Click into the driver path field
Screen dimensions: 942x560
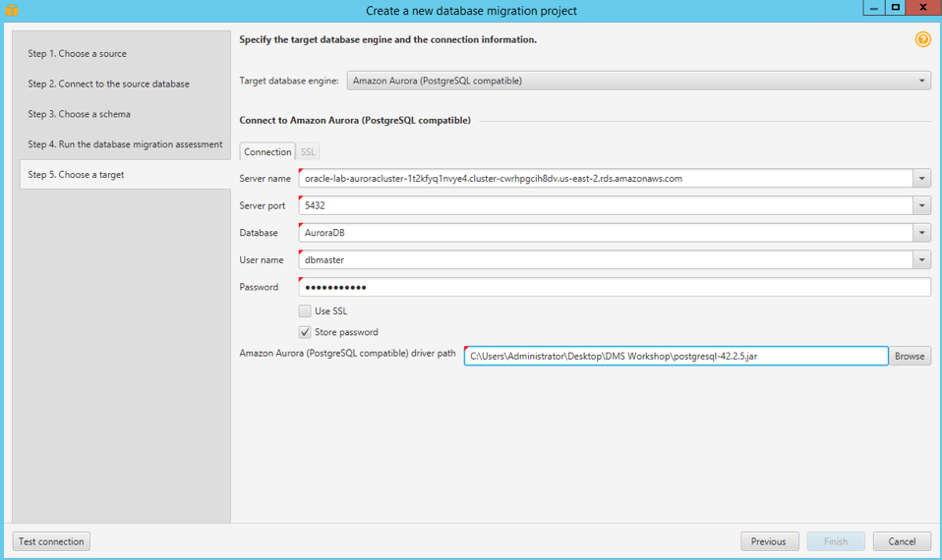pyautogui.click(x=676, y=356)
